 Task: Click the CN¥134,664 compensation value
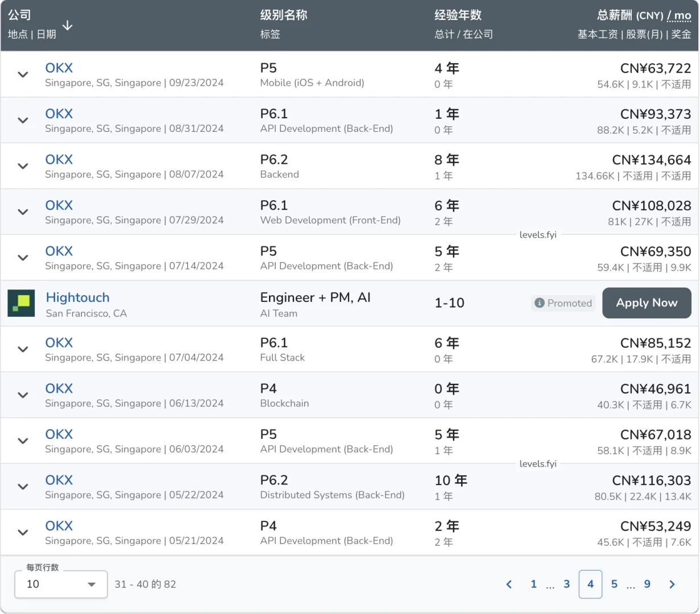(652, 160)
